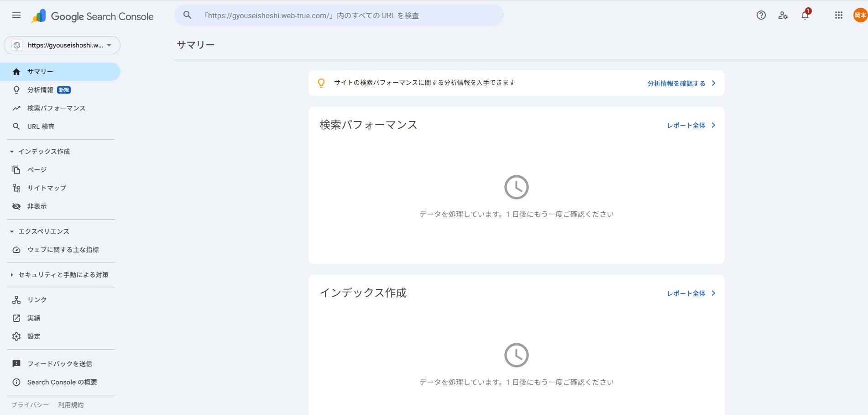Click the red notification count badge
The image size is (868, 415).
pos(808,11)
